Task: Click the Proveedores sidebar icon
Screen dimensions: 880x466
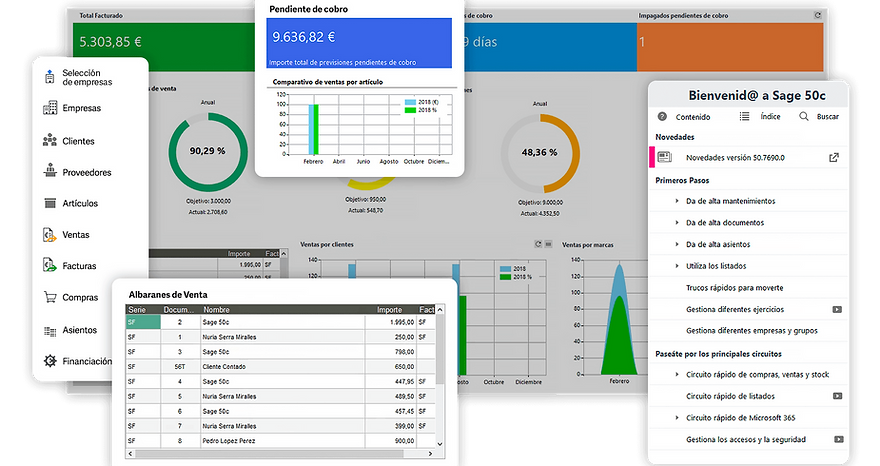Action: pos(50,171)
